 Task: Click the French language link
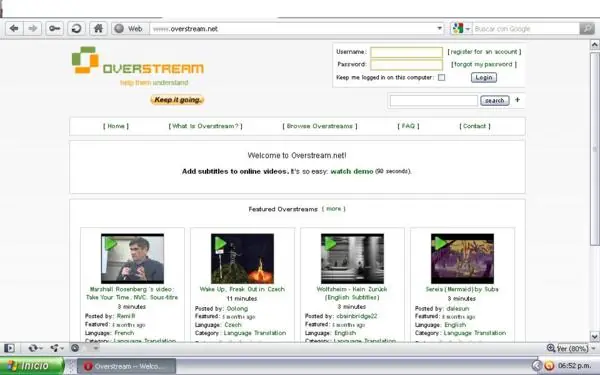[124, 333]
